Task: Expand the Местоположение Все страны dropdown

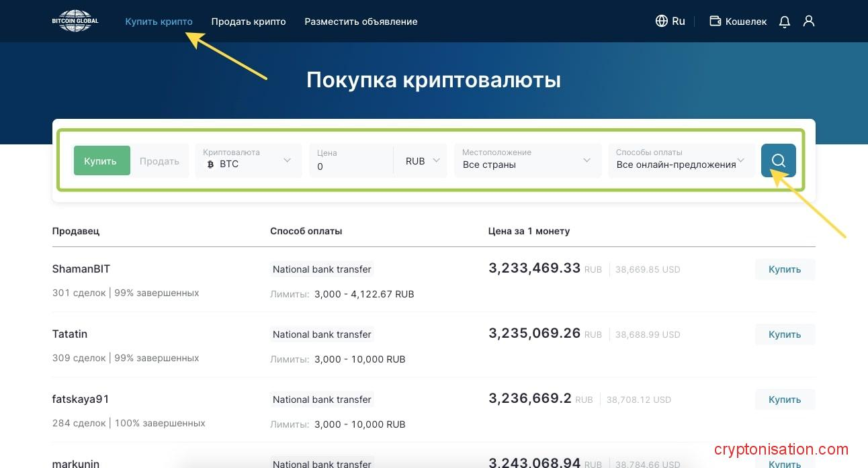Action: coord(527,160)
